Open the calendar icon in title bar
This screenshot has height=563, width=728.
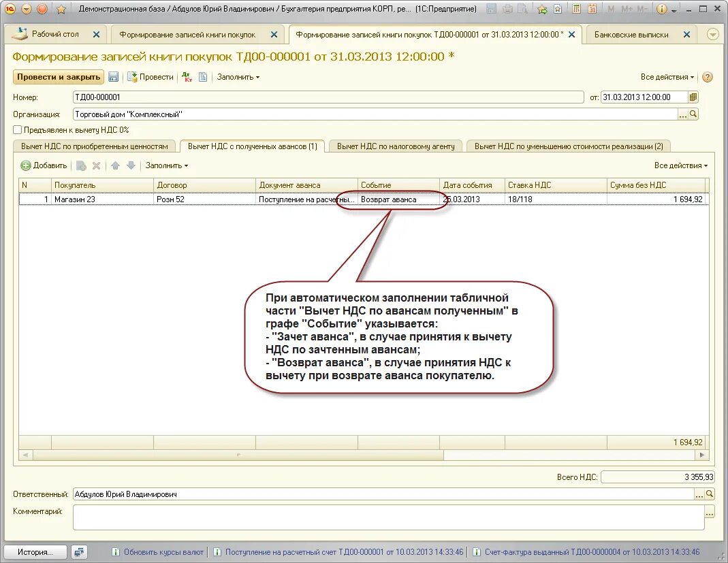point(592,9)
